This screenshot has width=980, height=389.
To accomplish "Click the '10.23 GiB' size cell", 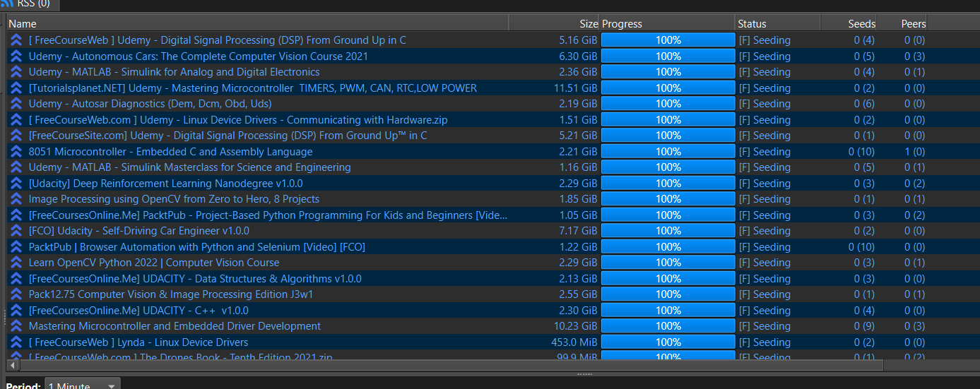I will tap(576, 326).
